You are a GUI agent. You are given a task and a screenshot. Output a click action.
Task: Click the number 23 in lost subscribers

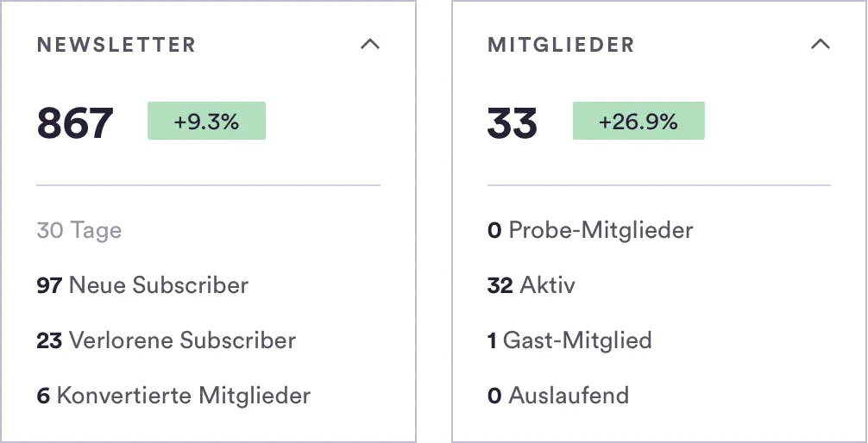coord(49,340)
